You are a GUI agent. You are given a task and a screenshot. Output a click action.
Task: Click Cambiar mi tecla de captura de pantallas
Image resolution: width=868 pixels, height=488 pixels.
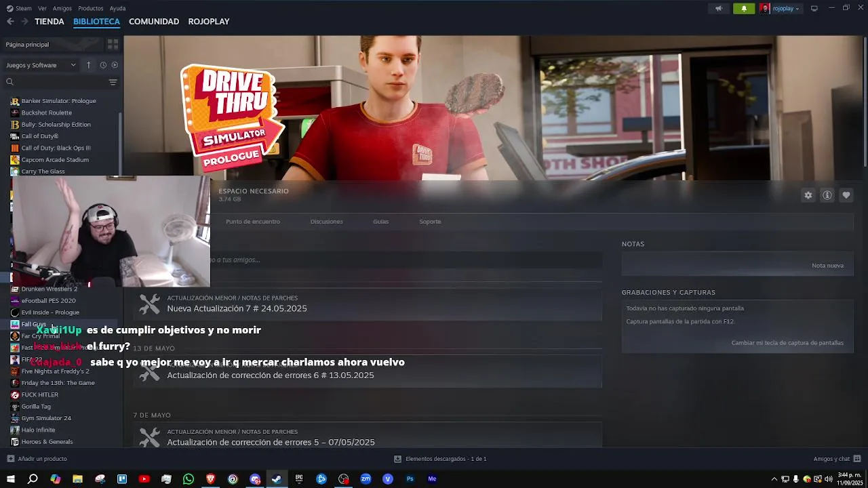click(x=787, y=343)
